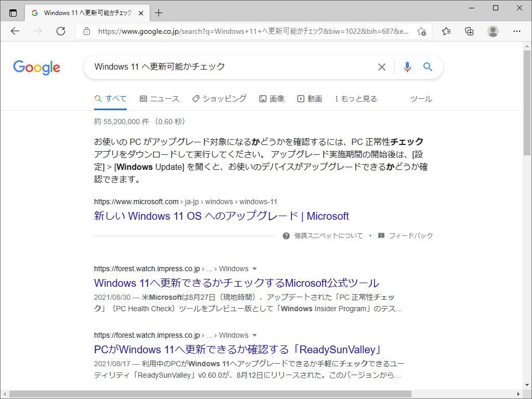Expand the Windows breadcrumb dropdown on first Impress result

[x=254, y=269]
